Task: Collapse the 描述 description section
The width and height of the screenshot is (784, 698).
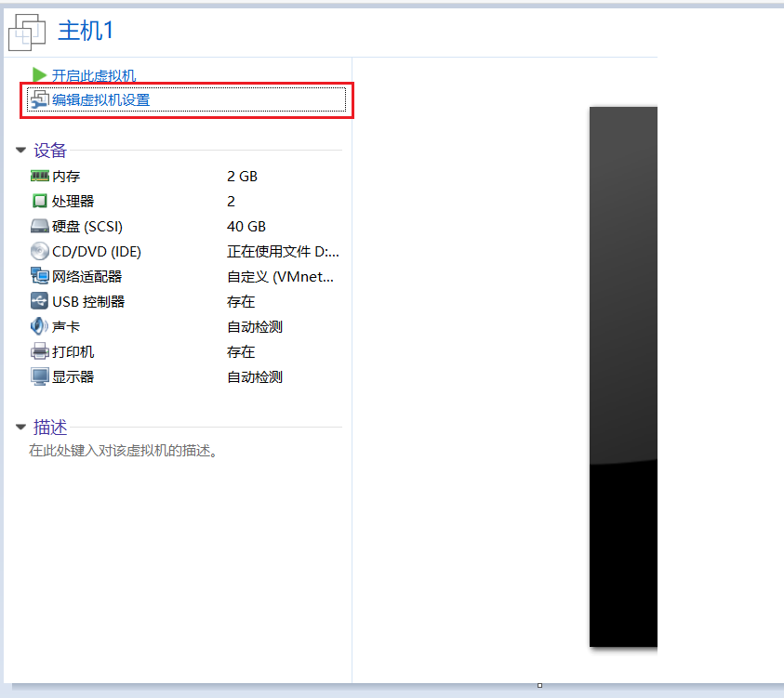Action: [x=20, y=428]
